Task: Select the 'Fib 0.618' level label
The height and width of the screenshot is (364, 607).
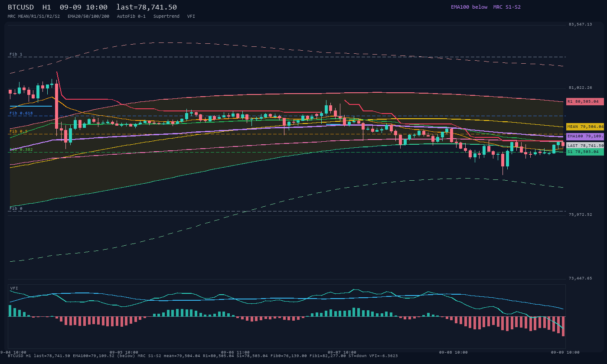Action: tap(21, 113)
